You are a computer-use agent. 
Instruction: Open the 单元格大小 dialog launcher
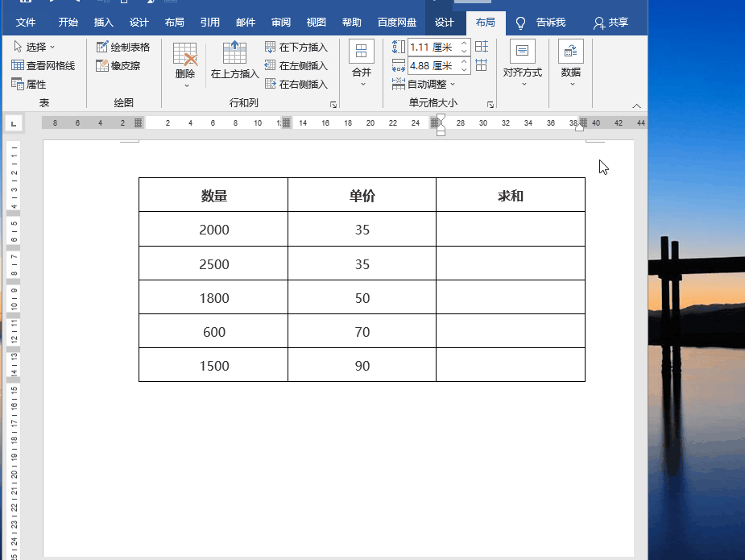490,105
